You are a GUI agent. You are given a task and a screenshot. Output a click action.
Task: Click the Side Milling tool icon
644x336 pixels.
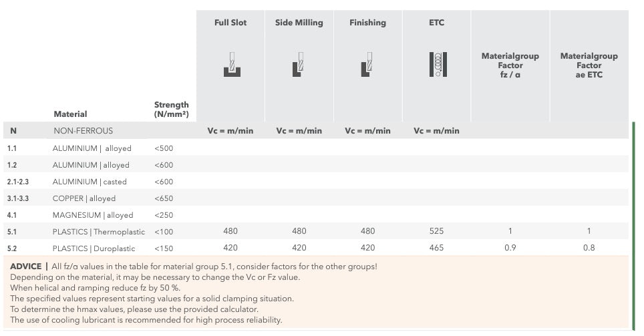click(x=298, y=65)
